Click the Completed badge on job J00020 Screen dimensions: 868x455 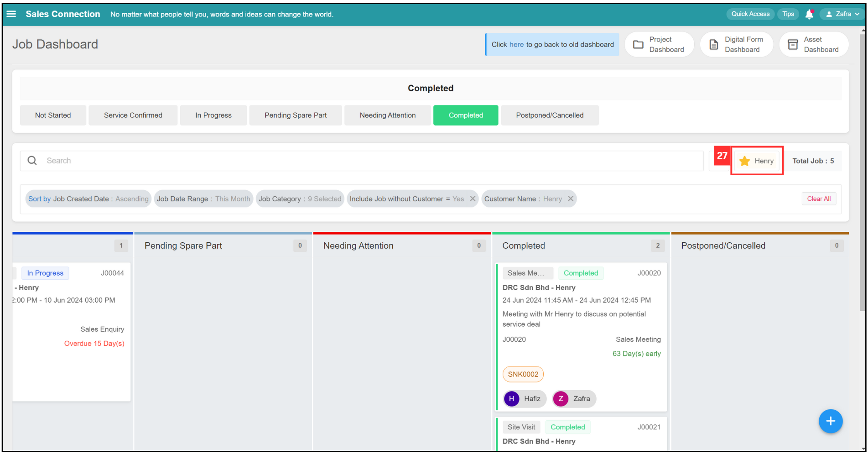(581, 273)
